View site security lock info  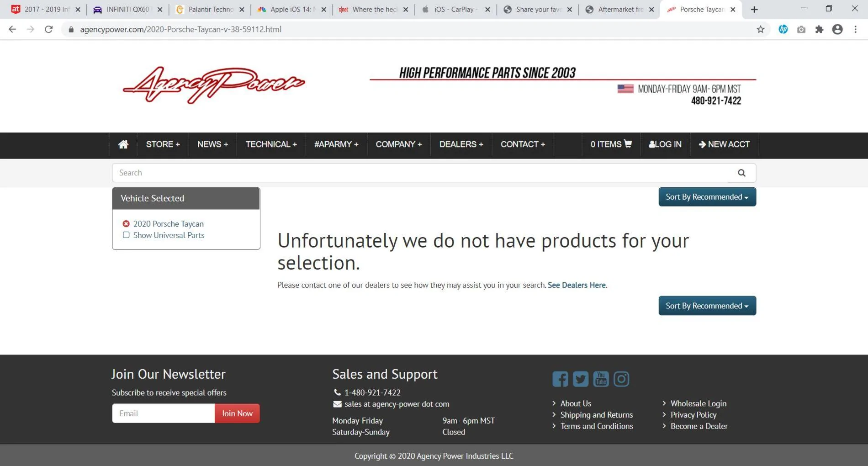71,29
